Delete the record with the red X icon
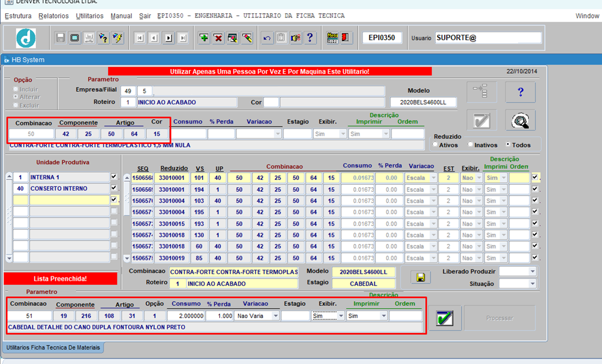 pyautogui.click(x=218, y=38)
